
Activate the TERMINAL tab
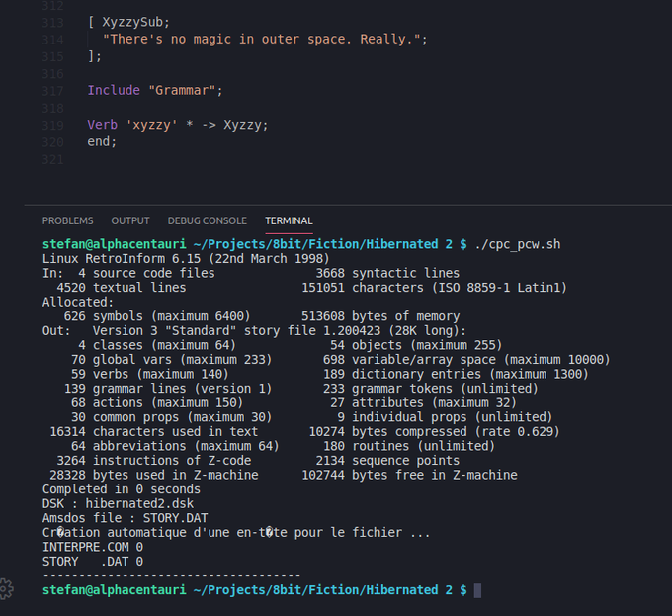pyautogui.click(x=289, y=220)
